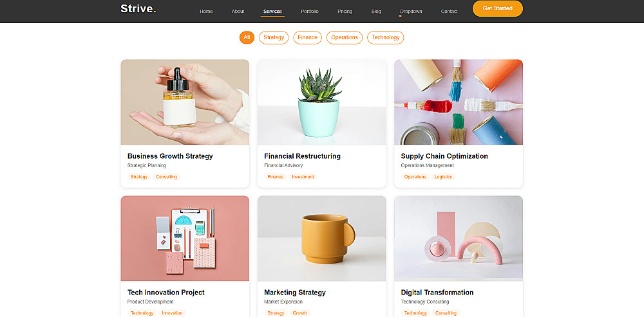Open the Pricing page
644x317 pixels.
pos(345,12)
